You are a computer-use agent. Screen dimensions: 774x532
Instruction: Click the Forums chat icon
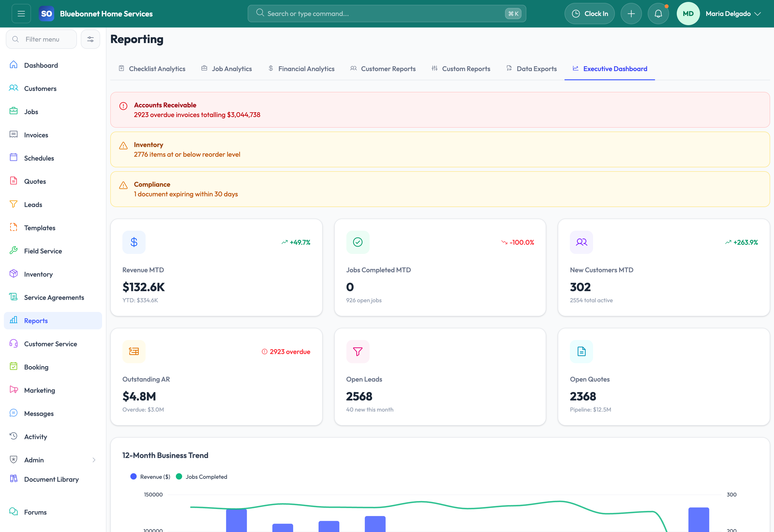point(14,512)
